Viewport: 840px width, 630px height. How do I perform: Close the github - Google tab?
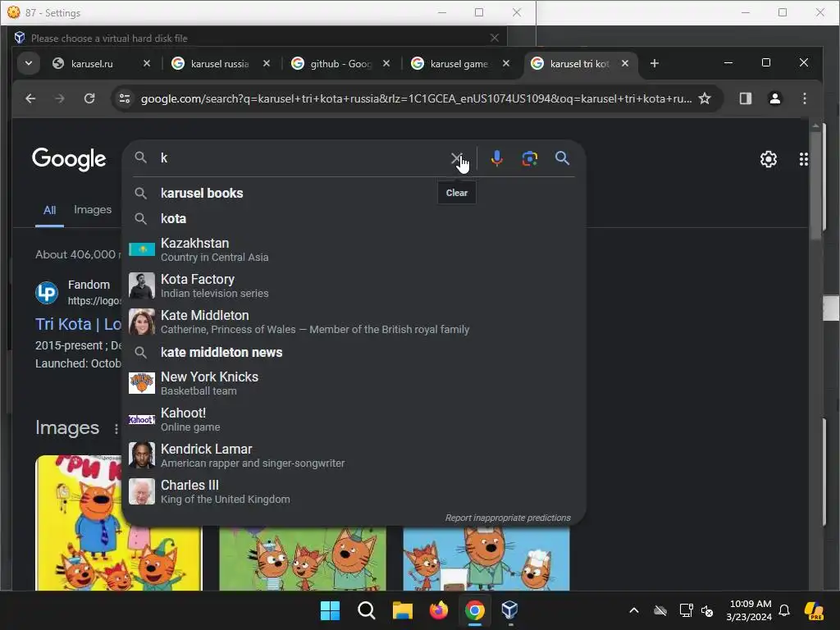point(386,63)
